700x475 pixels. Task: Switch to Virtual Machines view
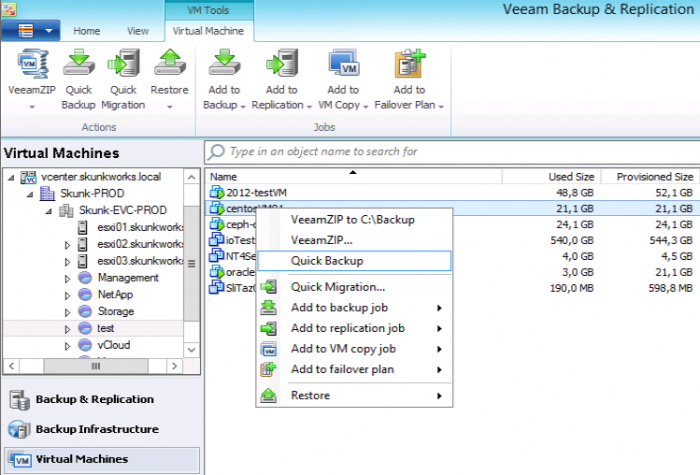102,459
